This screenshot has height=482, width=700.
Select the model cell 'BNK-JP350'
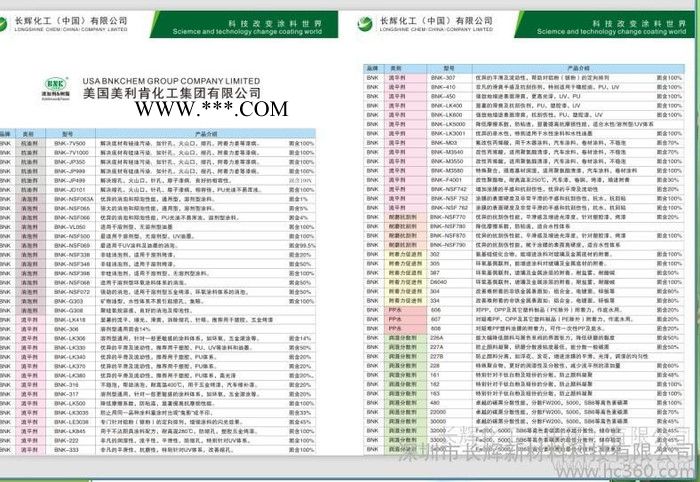(70, 162)
